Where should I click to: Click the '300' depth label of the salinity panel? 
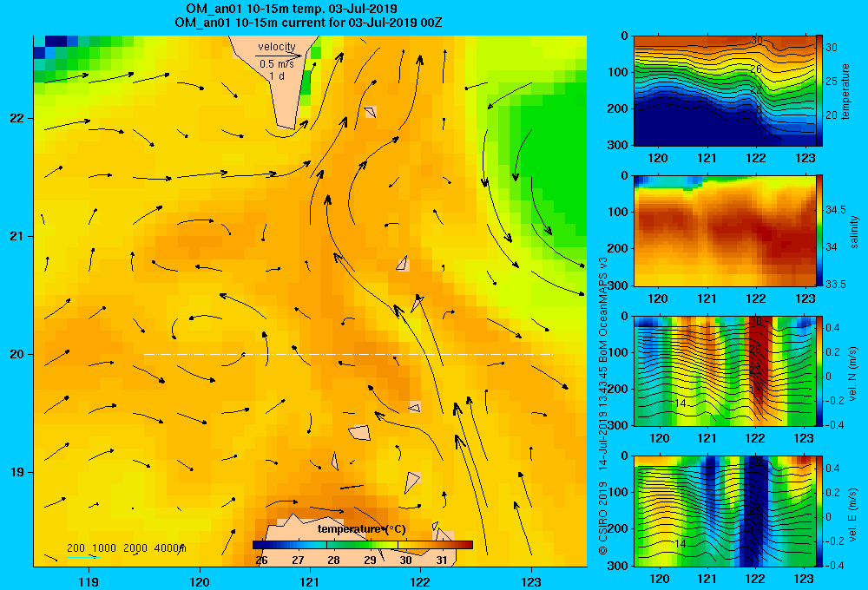point(618,285)
